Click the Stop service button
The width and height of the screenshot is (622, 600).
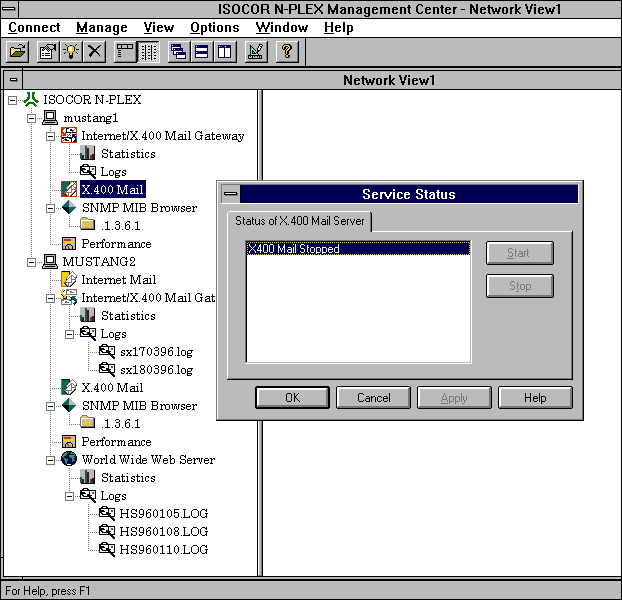coord(520,286)
